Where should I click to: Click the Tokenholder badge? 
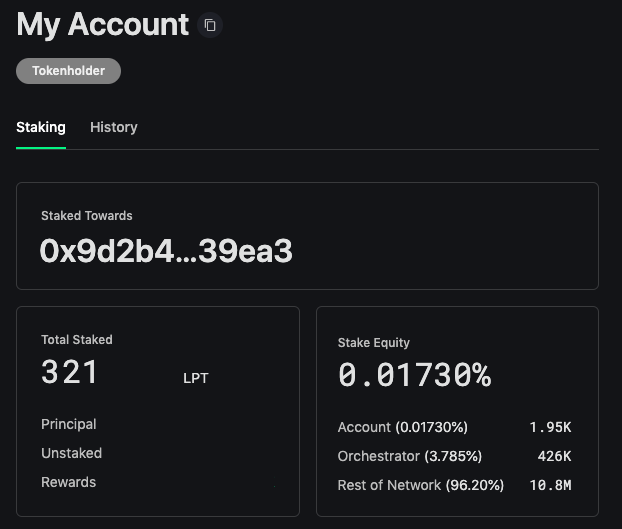click(68, 71)
